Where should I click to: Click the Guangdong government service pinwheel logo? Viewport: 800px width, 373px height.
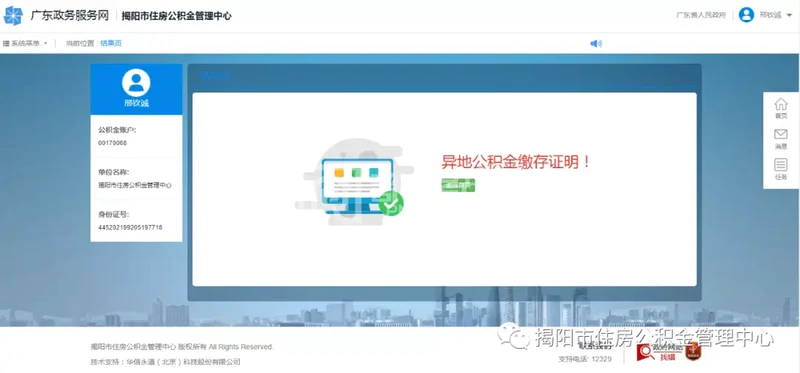pos(13,16)
